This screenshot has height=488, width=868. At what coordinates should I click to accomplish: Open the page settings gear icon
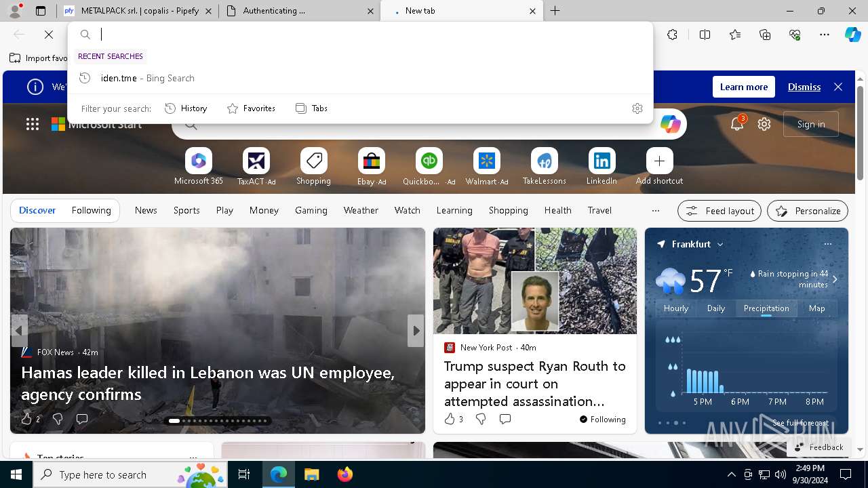(764, 124)
